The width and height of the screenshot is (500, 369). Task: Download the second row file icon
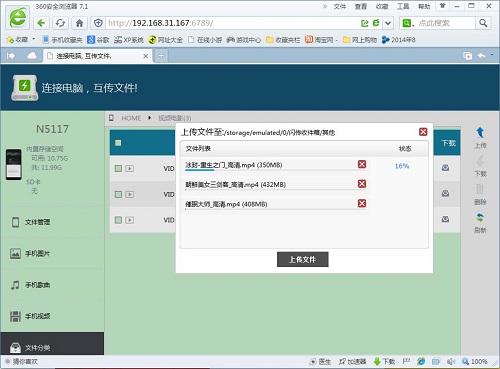click(x=445, y=193)
